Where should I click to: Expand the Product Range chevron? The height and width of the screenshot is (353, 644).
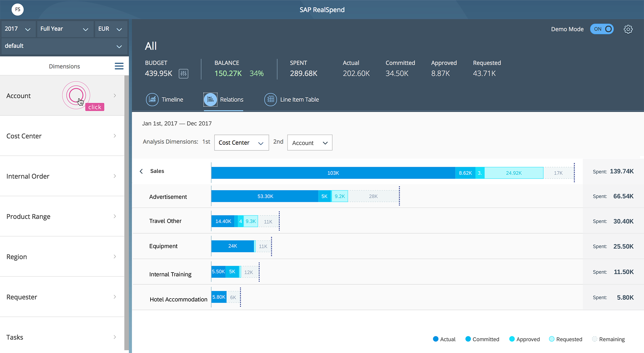[x=115, y=216]
